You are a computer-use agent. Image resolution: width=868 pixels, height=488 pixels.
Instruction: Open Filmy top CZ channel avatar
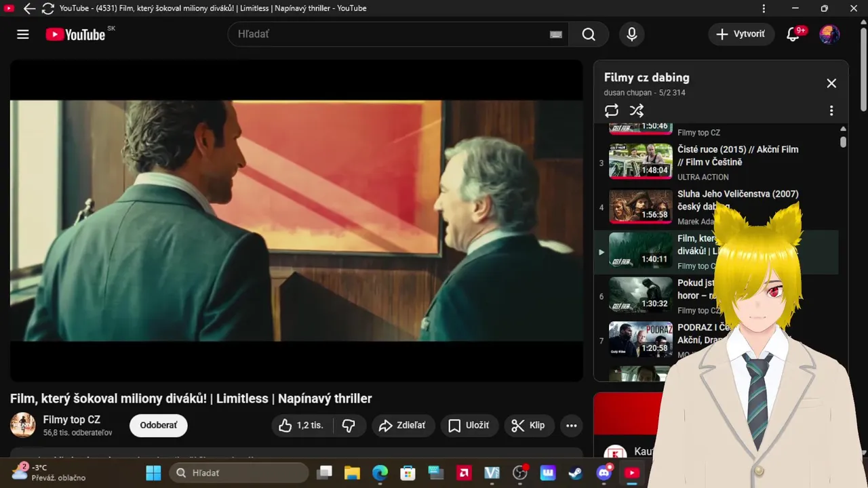(x=23, y=425)
